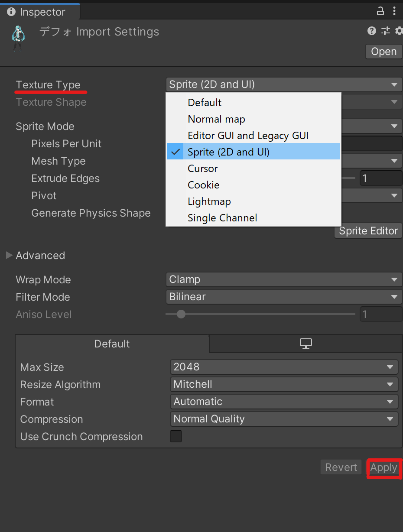Select the standalone monitor platform tab
The image size is (403, 532).
click(306, 344)
